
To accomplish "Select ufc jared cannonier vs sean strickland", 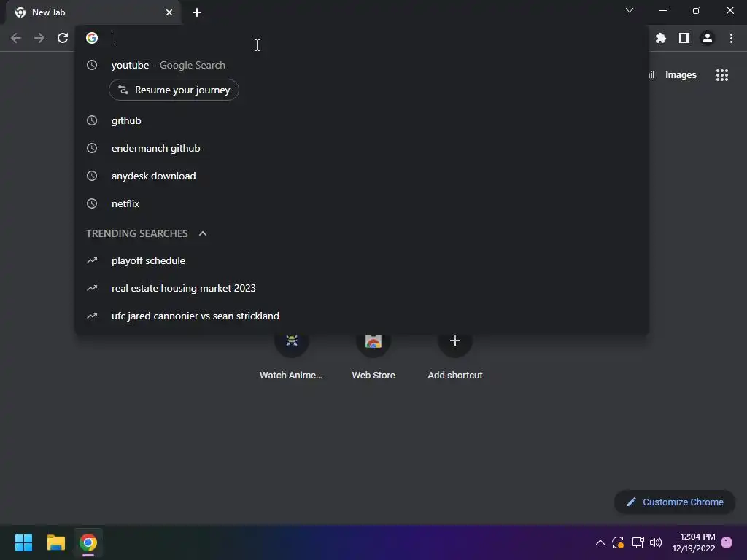I will point(362,316).
